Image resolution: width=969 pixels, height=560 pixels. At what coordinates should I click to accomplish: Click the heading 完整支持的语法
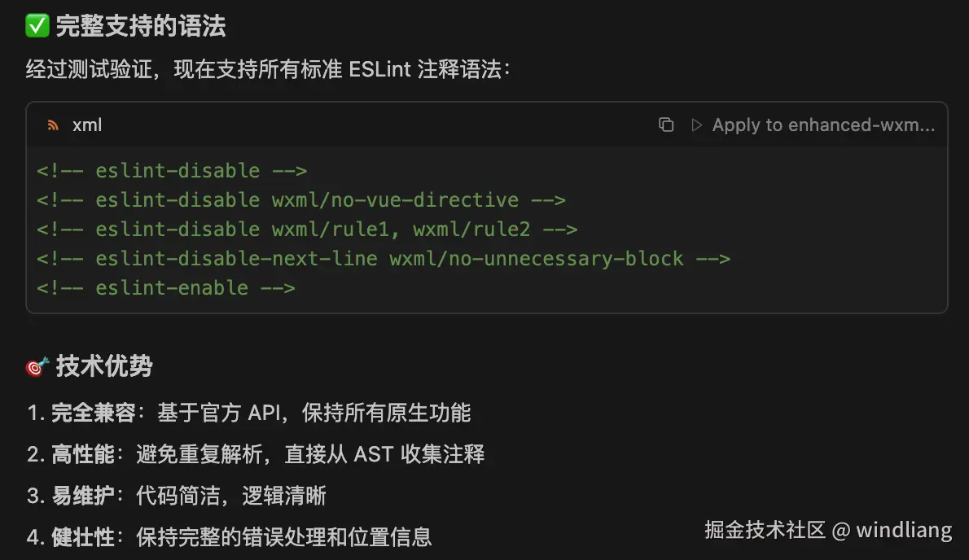click(140, 27)
